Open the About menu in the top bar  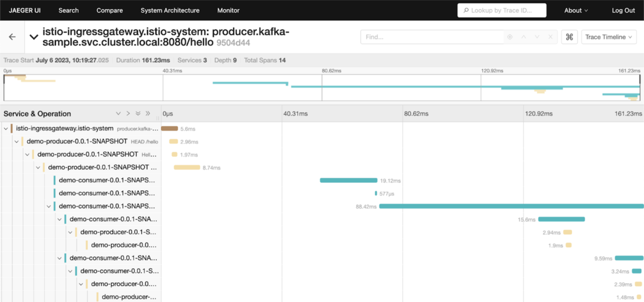tap(576, 10)
